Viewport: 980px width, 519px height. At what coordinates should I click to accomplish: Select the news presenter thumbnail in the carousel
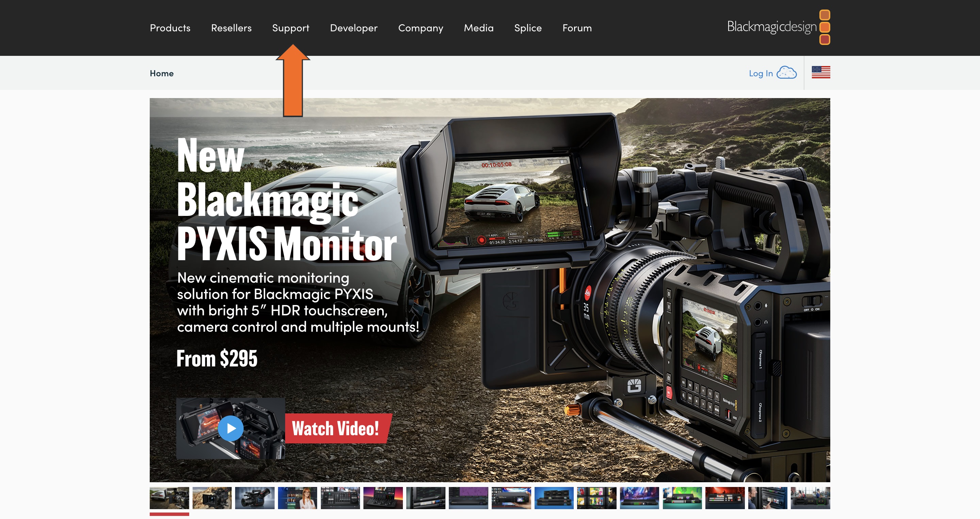[x=297, y=498]
